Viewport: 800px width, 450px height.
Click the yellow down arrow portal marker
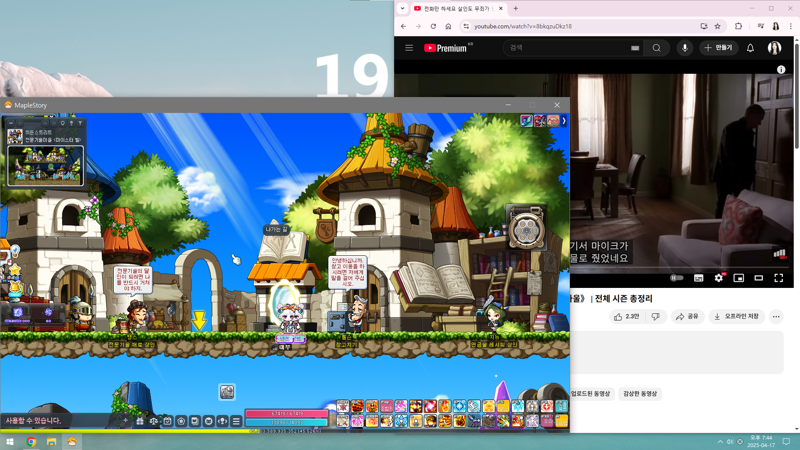point(199,321)
